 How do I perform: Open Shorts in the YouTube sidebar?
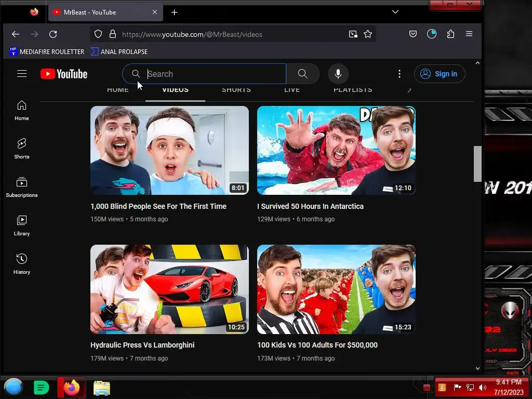coord(22,149)
